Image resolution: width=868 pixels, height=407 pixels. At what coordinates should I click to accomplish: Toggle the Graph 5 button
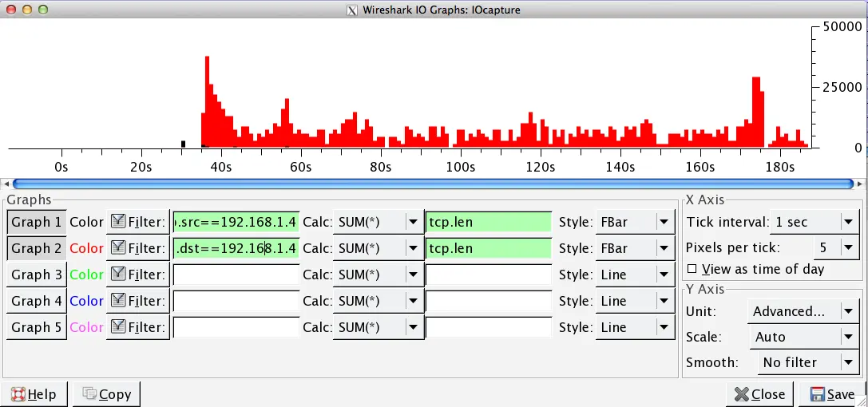pos(36,327)
